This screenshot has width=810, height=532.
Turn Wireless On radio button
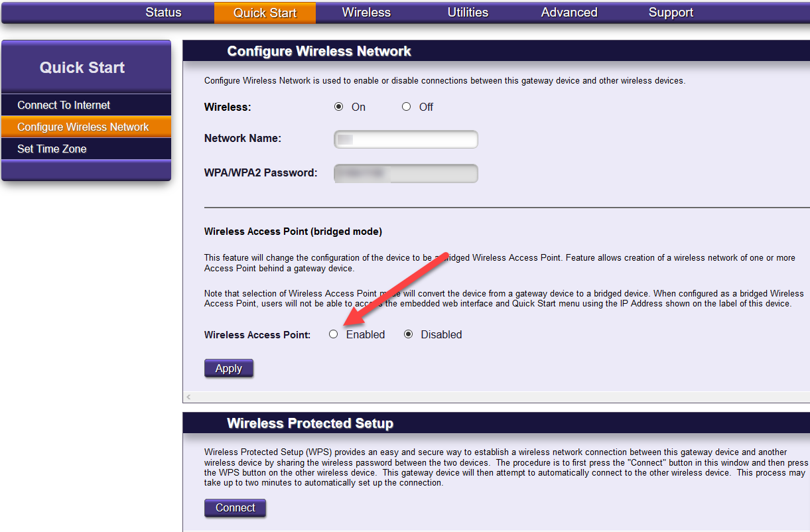[339, 107]
